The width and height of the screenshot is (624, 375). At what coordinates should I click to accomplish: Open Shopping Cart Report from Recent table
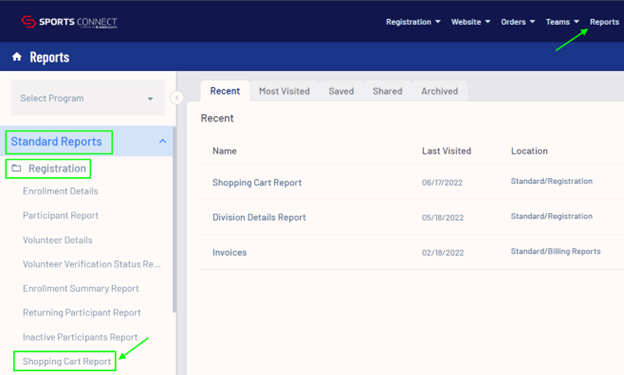pyautogui.click(x=257, y=182)
